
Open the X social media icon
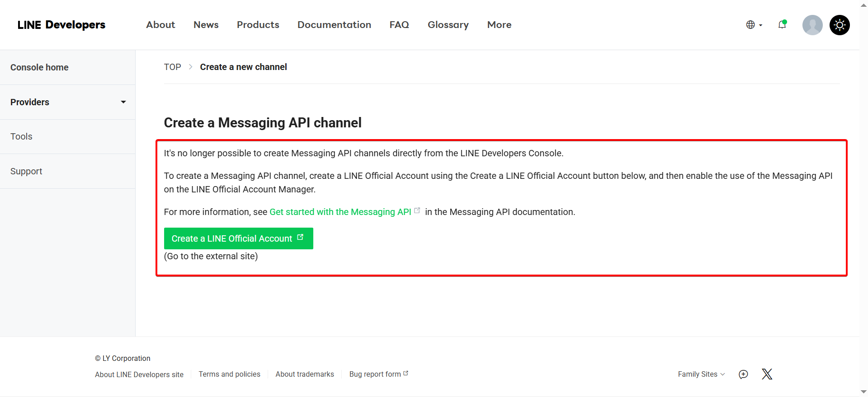[x=767, y=374]
